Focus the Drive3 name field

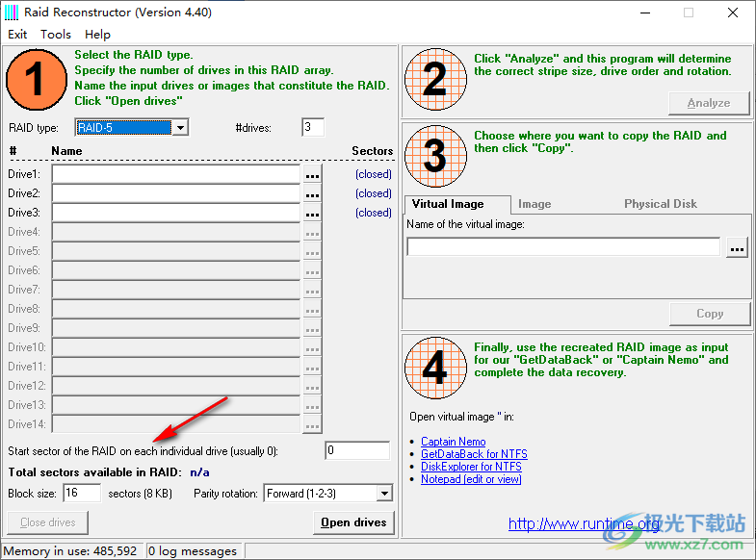[x=176, y=213]
